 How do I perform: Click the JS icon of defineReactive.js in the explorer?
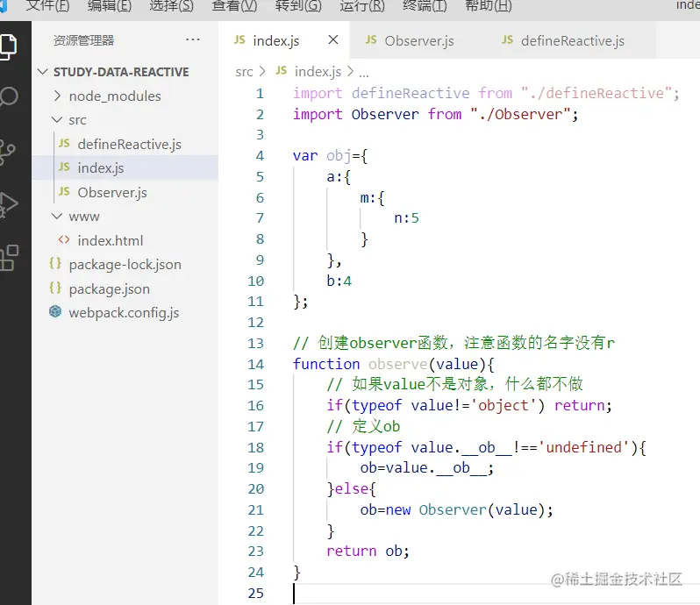pyautogui.click(x=64, y=143)
